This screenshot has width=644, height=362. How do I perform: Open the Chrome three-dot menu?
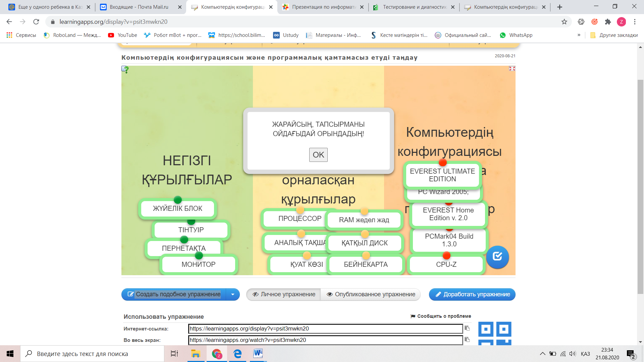[x=635, y=22]
